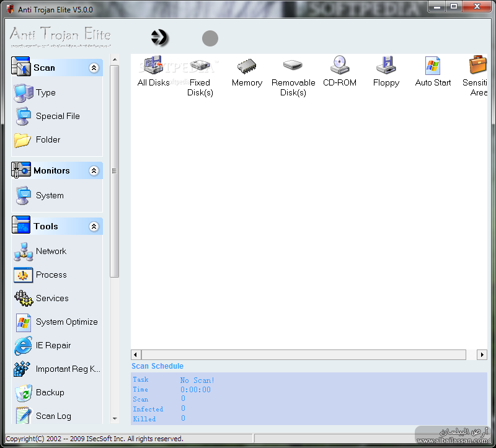Click the sidebar scroll up arrow
496x448 pixels.
(x=115, y=59)
